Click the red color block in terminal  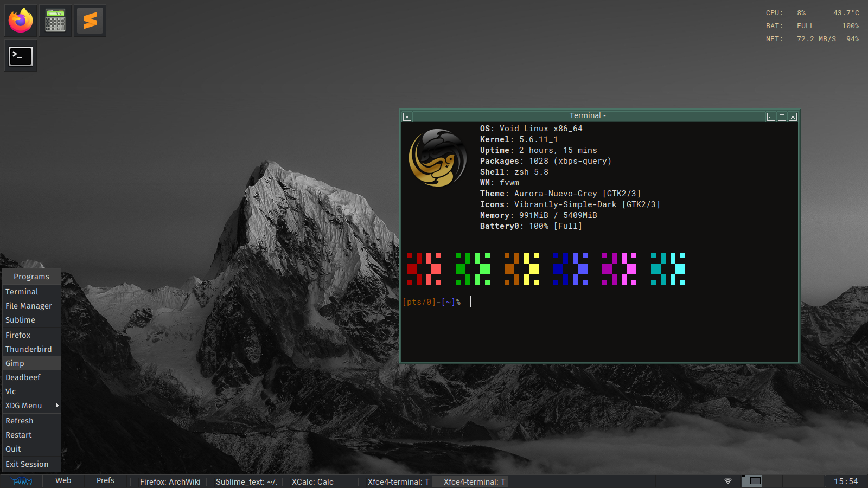[x=424, y=269]
